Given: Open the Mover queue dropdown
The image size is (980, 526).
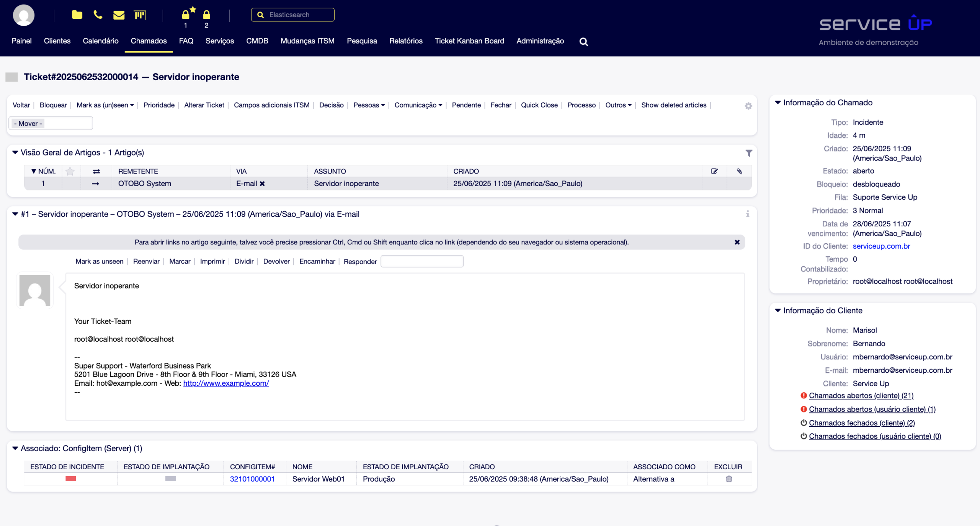Looking at the screenshot, I should pos(51,123).
